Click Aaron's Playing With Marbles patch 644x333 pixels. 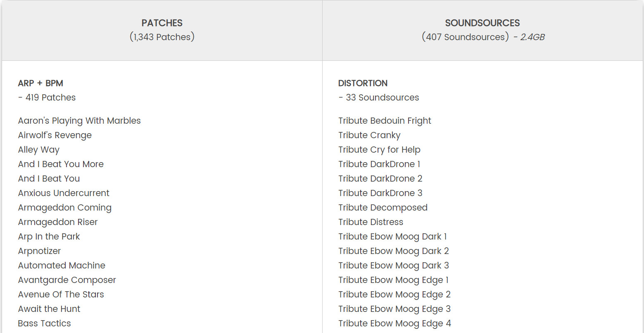[x=79, y=121]
